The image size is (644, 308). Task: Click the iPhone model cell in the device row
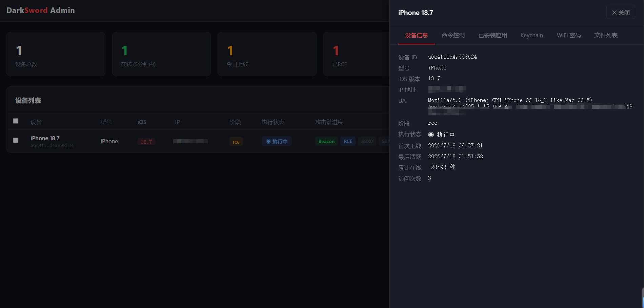109,141
